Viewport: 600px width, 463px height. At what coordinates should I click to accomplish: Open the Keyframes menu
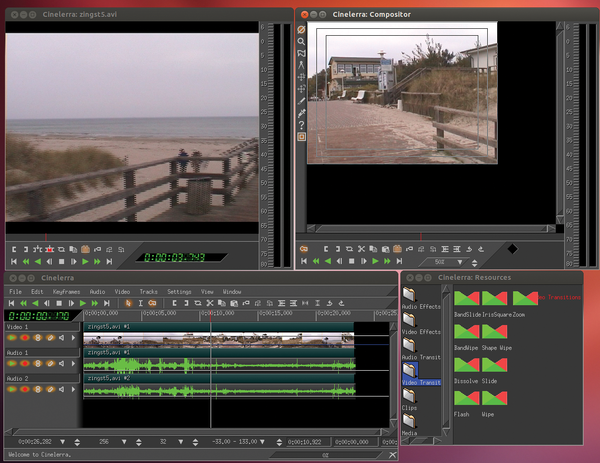point(66,292)
